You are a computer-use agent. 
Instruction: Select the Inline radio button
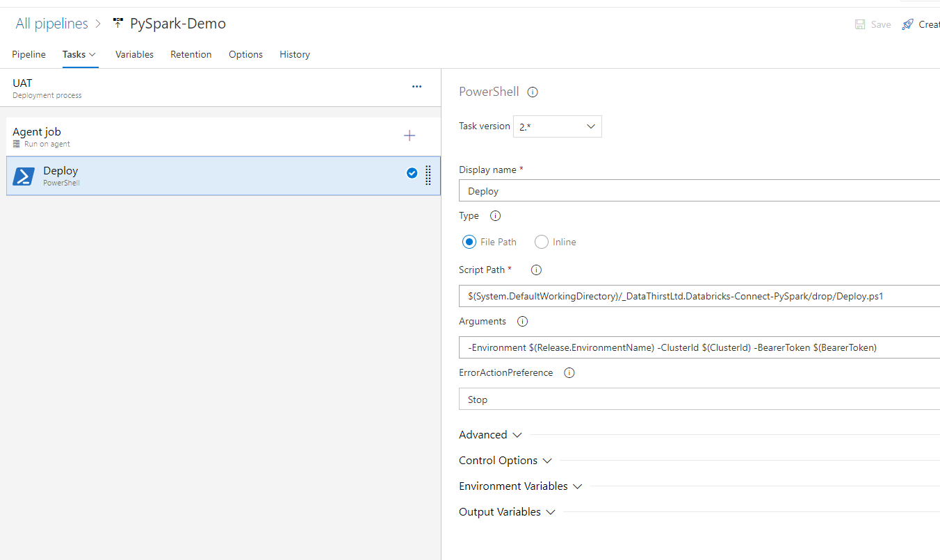tap(542, 242)
